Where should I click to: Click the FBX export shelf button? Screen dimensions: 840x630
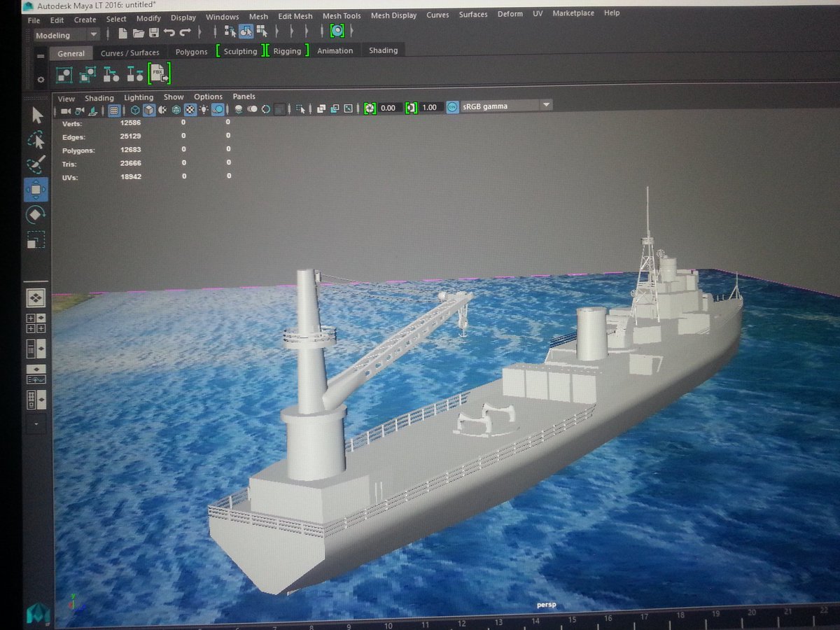point(160,73)
